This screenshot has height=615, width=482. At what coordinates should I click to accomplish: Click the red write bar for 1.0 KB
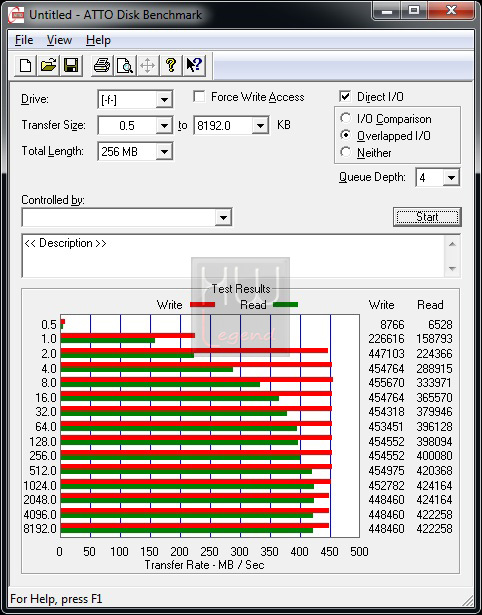pyautogui.click(x=128, y=336)
